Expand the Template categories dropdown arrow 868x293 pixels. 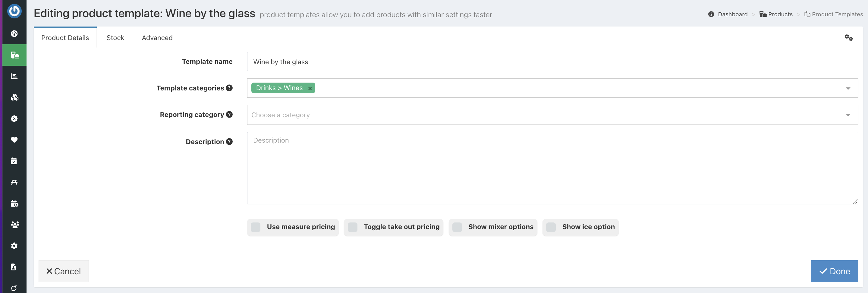click(x=848, y=88)
